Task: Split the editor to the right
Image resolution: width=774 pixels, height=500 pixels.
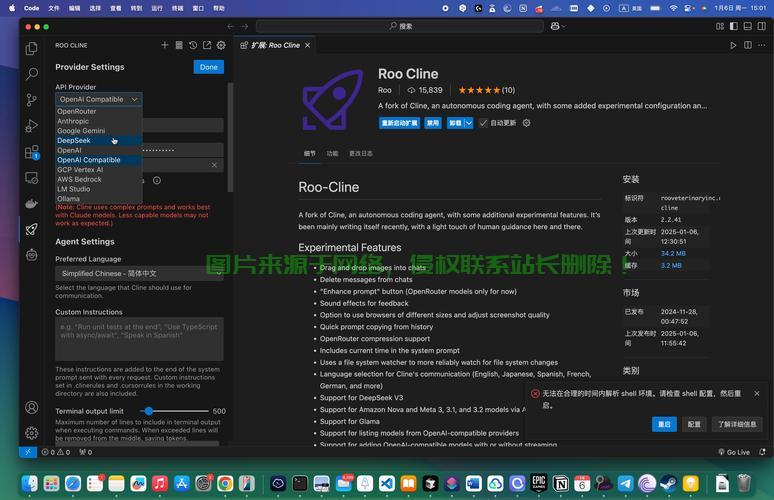Action: point(747,45)
